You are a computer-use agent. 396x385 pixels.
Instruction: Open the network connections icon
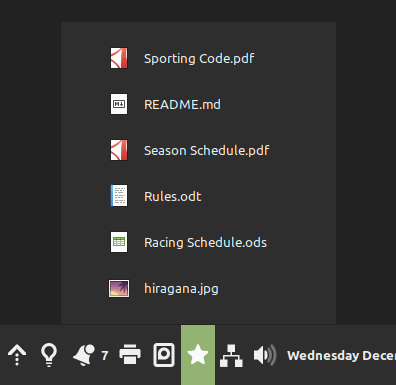pyautogui.click(x=231, y=356)
